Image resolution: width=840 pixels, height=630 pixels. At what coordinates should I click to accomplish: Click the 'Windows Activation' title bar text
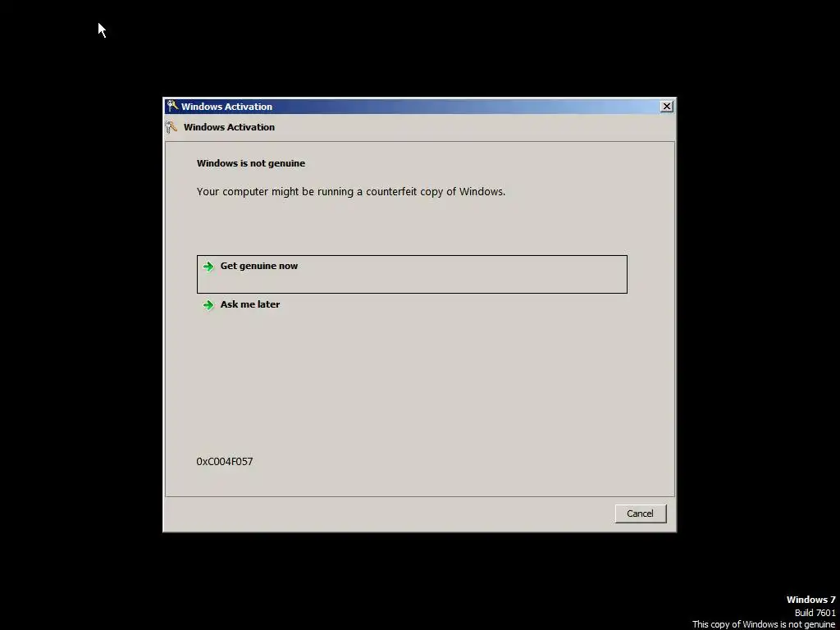point(226,107)
